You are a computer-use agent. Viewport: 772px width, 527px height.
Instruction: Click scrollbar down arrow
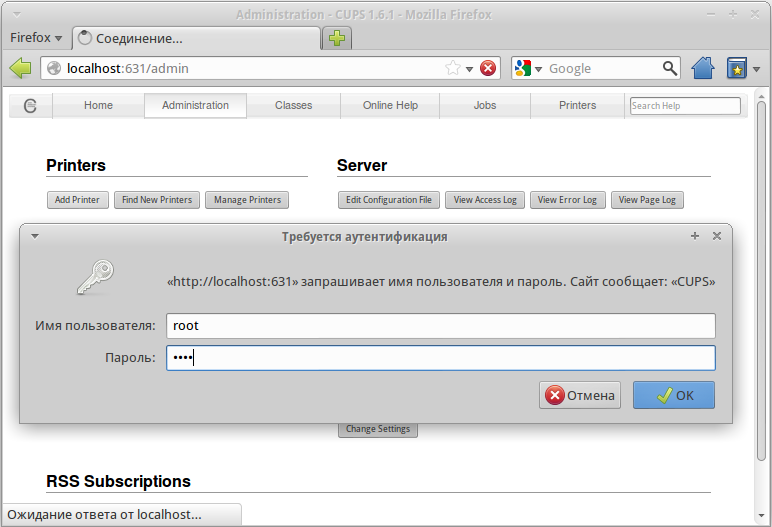point(761,517)
